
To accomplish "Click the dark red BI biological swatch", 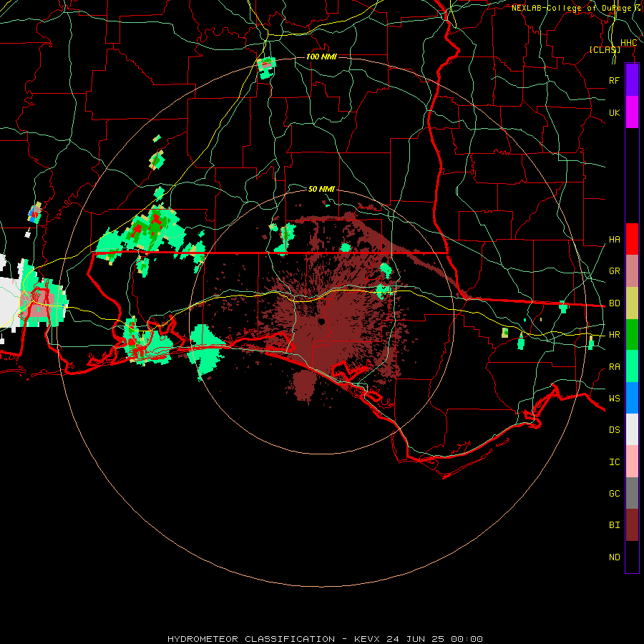I will tap(632, 525).
